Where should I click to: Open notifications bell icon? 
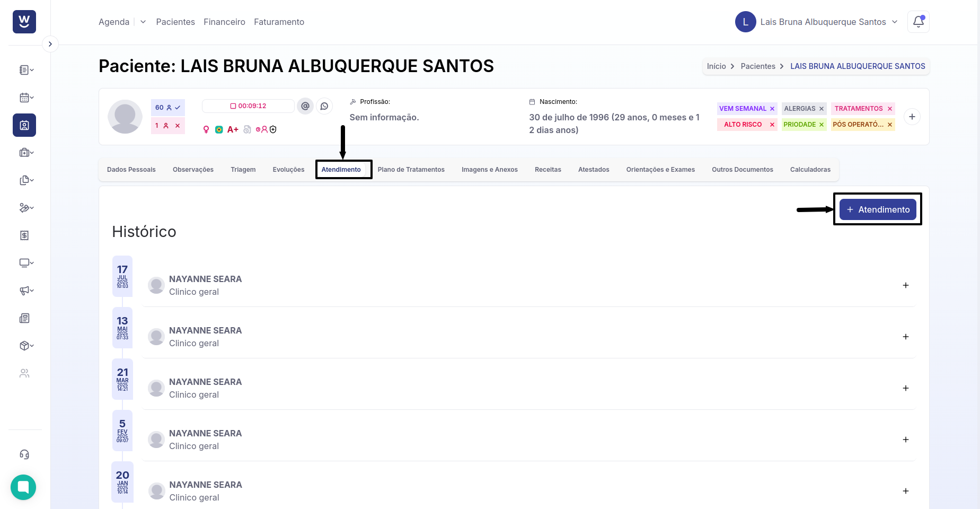click(919, 22)
